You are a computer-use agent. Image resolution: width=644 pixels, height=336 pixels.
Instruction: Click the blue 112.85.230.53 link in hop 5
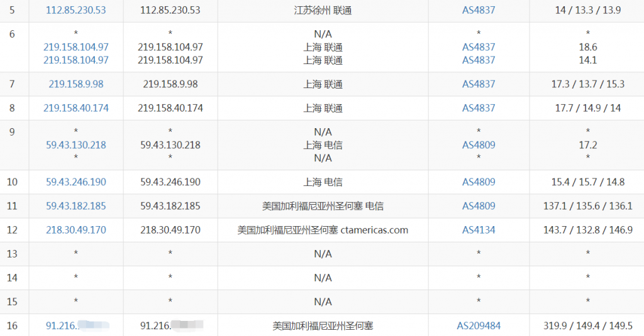click(x=76, y=10)
